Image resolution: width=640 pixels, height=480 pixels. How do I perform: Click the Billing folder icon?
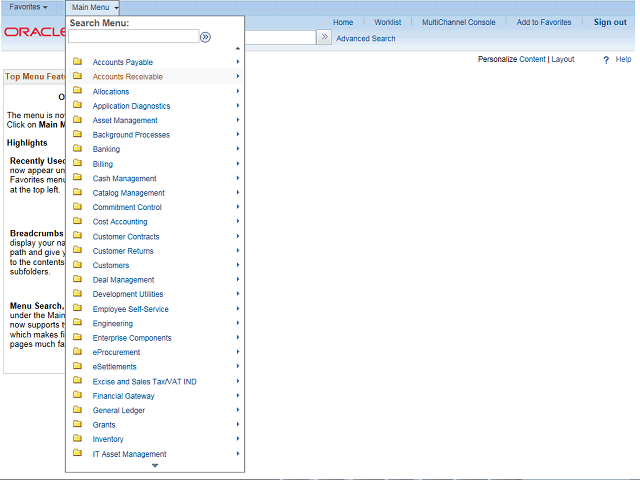[77, 163]
